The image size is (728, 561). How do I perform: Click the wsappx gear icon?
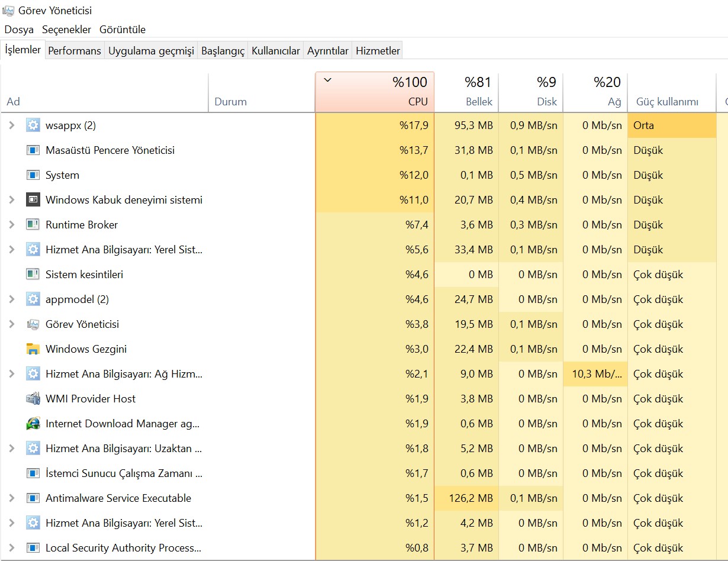pyautogui.click(x=33, y=125)
